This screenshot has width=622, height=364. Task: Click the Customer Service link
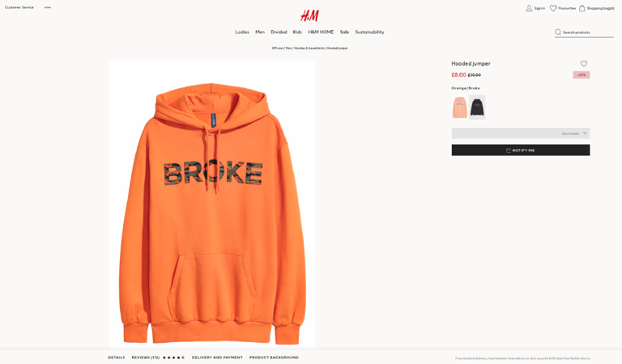point(19,7)
